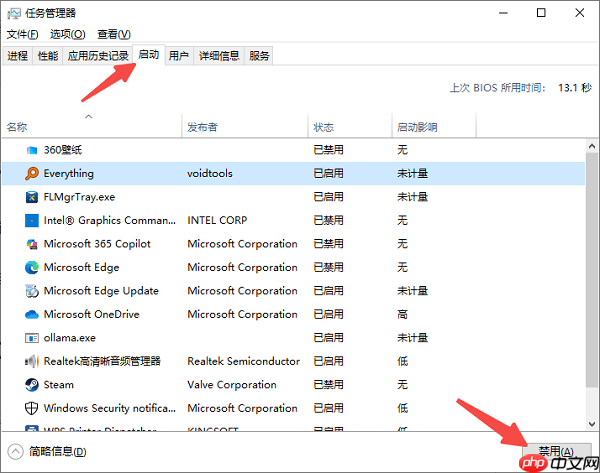Viewport: 600px width, 473px height.
Task: Select Microsoft 365 Copilot entry
Action: click(x=97, y=244)
